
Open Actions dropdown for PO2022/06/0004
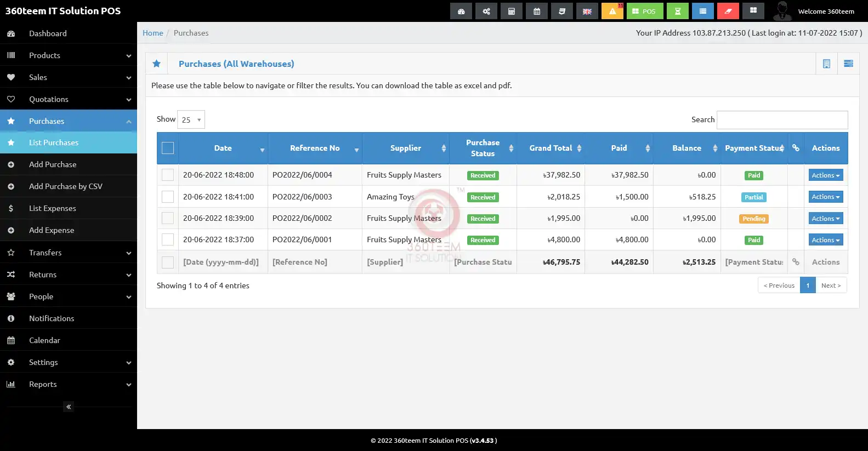pyautogui.click(x=826, y=175)
